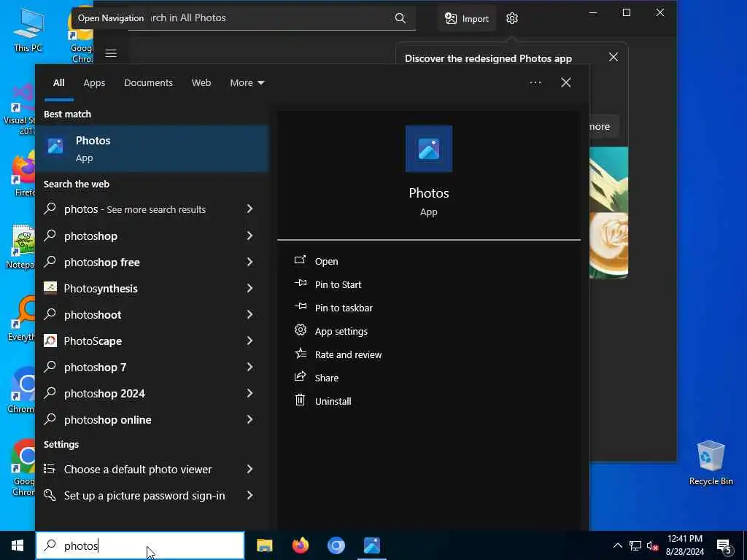Image resolution: width=747 pixels, height=560 pixels.
Task: Click 'photoshop 2024' suggestion text
Action: [x=104, y=394]
